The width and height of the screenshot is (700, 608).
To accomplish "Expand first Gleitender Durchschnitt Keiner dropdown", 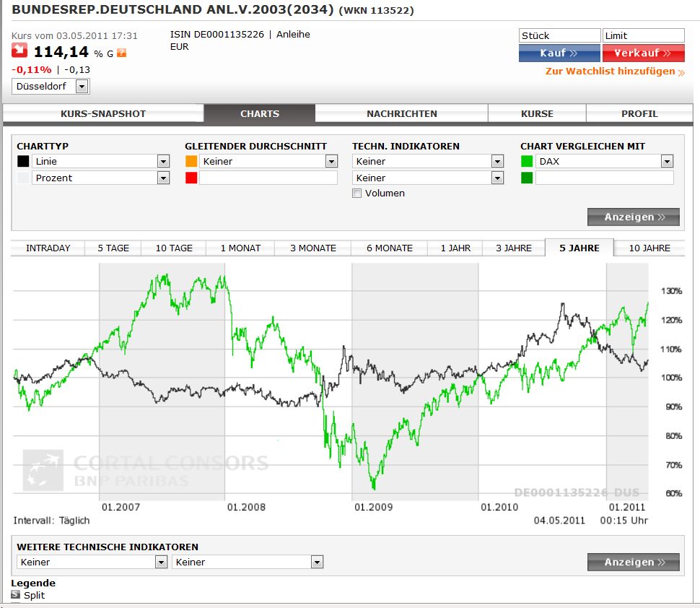I will (x=268, y=161).
